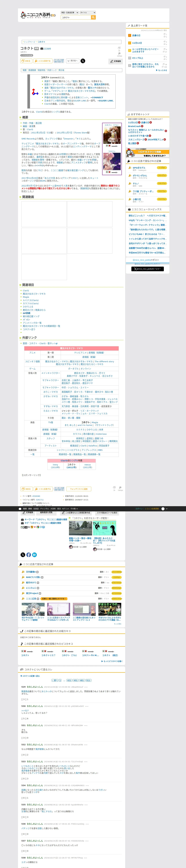Click the ウォッチリストに追加 button

(x=79, y=489)
